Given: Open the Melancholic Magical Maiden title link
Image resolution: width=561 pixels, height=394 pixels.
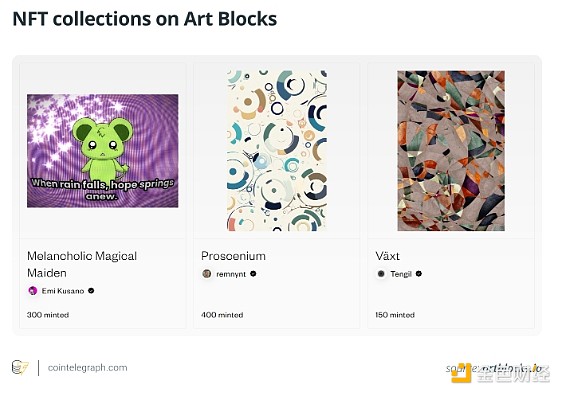Looking at the screenshot, I should tap(82, 264).
